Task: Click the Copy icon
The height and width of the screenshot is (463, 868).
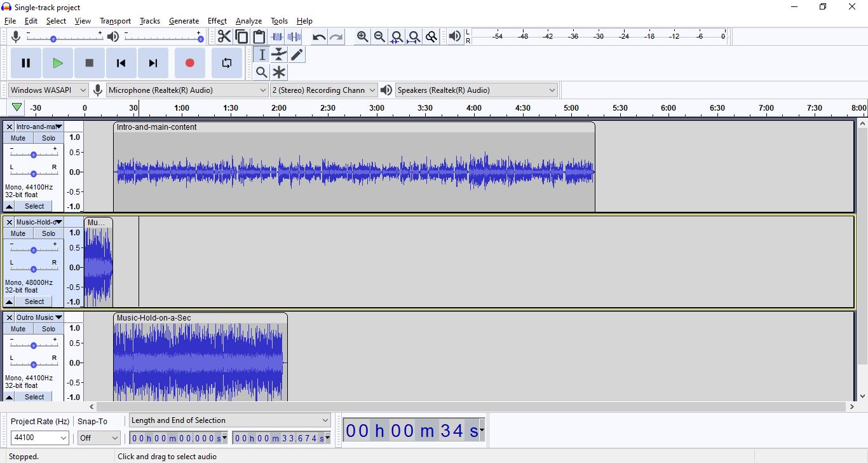Action: [241, 36]
